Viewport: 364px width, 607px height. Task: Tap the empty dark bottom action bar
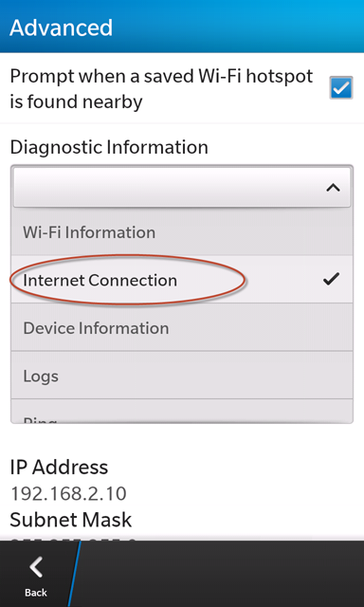[223, 574]
